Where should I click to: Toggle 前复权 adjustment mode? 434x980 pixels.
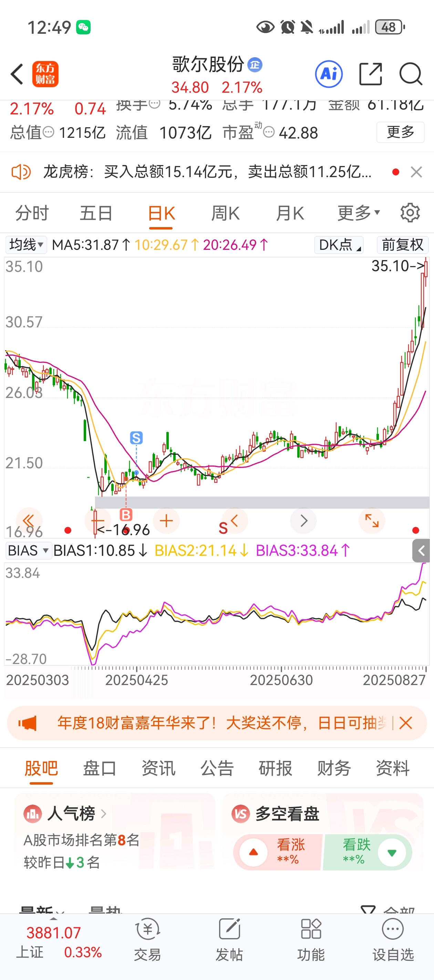click(x=403, y=245)
